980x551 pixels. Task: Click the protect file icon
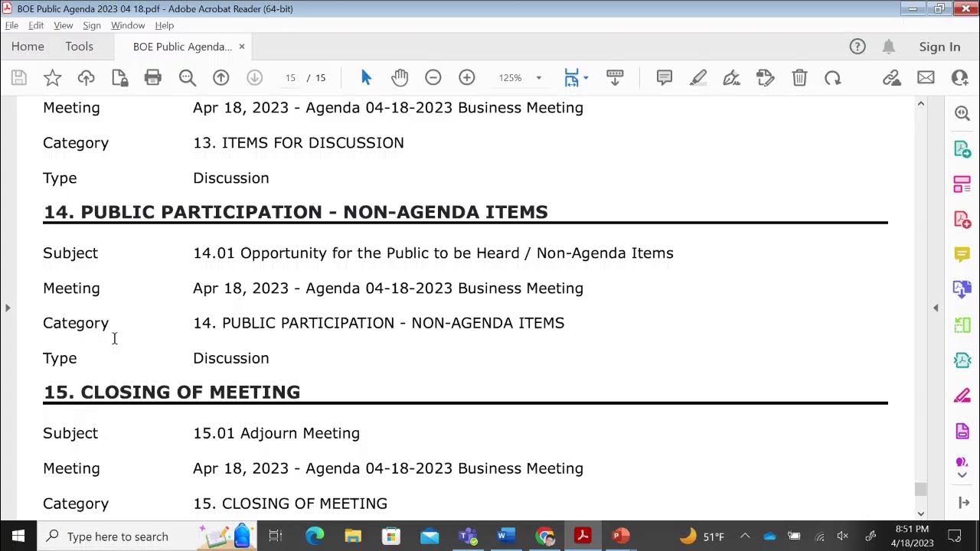pyautogui.click(x=119, y=77)
